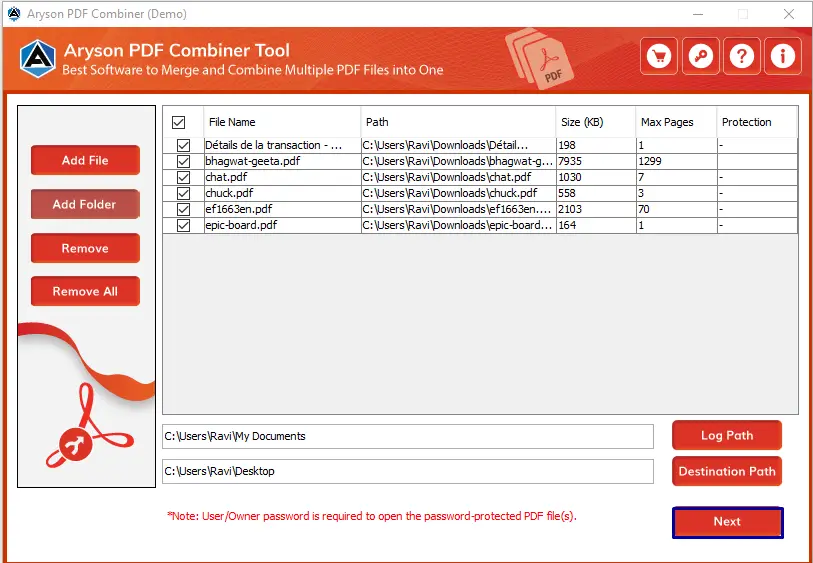Toggle the select-all checkbox in header
This screenshot has height=563, width=813.
coord(179,122)
